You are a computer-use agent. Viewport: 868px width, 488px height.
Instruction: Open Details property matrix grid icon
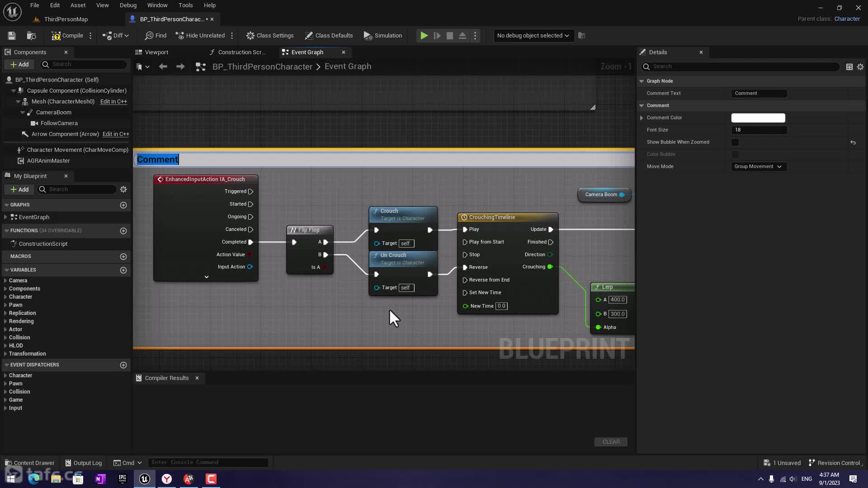point(849,67)
